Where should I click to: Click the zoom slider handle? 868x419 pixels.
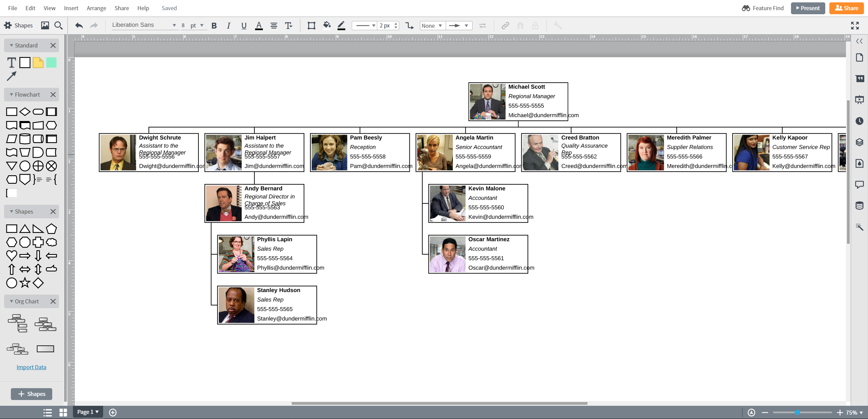point(797,413)
